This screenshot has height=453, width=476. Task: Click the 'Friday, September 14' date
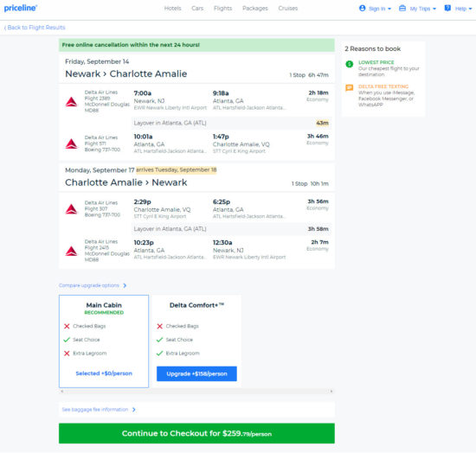click(x=97, y=61)
